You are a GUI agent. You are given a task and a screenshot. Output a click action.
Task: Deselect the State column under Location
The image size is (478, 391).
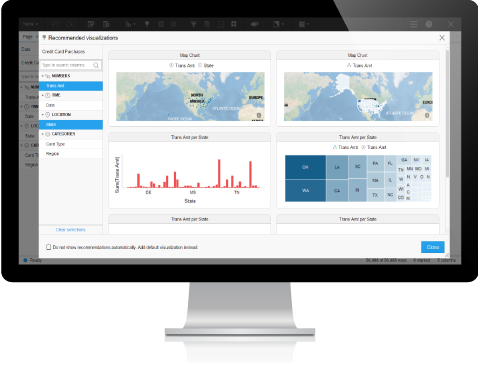[x=71, y=125]
